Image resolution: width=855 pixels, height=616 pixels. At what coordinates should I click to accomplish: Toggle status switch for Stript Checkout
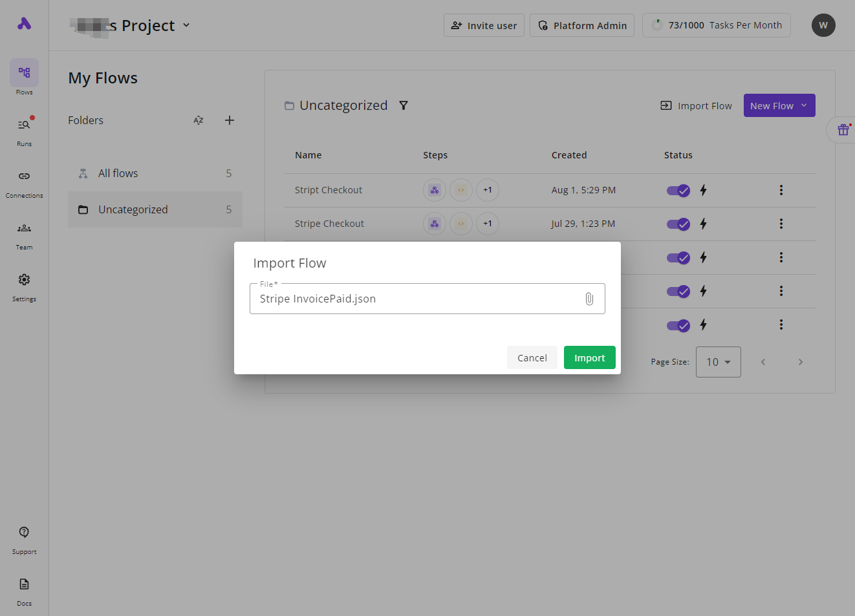[x=678, y=191]
